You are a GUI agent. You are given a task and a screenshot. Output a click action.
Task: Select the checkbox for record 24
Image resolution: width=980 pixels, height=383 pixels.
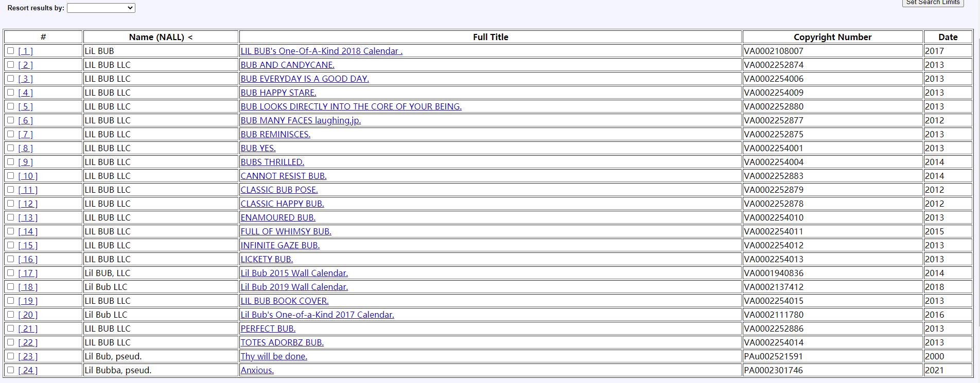click(10, 370)
